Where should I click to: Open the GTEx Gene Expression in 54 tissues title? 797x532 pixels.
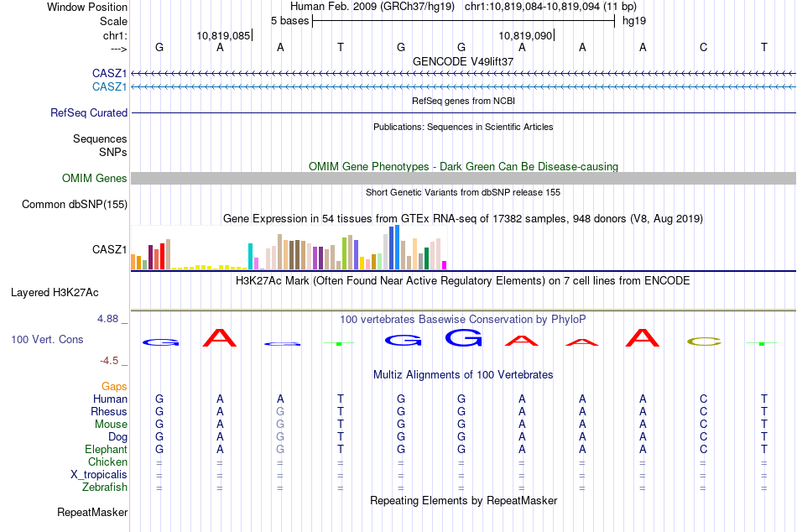[x=463, y=219]
